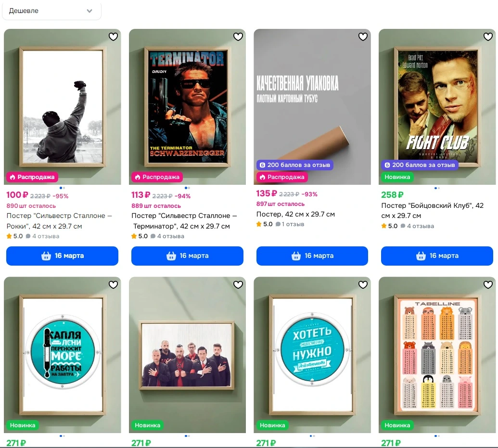Viewport: 498px width, 448px height.
Task: View 4 отзыва of Rocky poster
Action: (x=43, y=236)
